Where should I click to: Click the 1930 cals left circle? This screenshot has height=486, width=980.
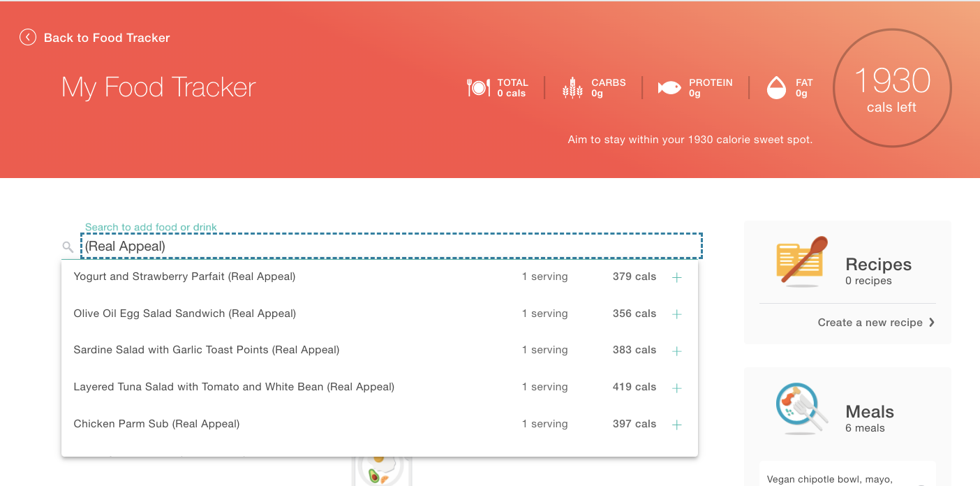coord(892,88)
